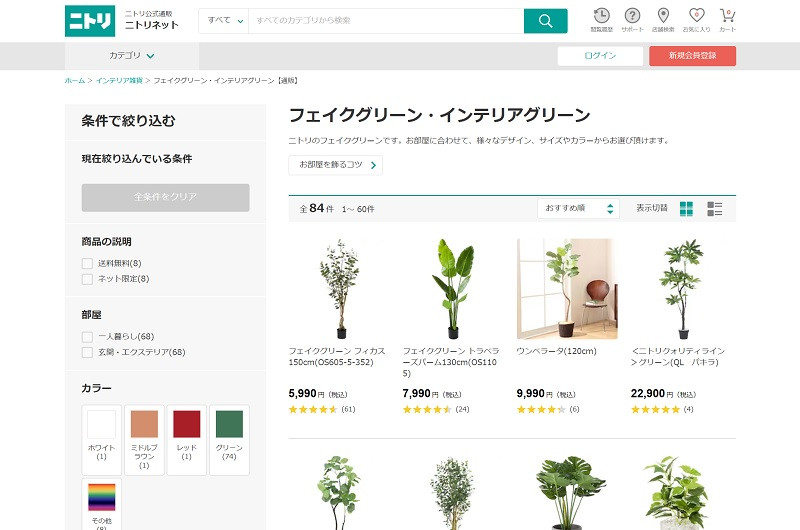Click the Nitori logo
This screenshot has width=800, height=530.
pyautogui.click(x=90, y=21)
